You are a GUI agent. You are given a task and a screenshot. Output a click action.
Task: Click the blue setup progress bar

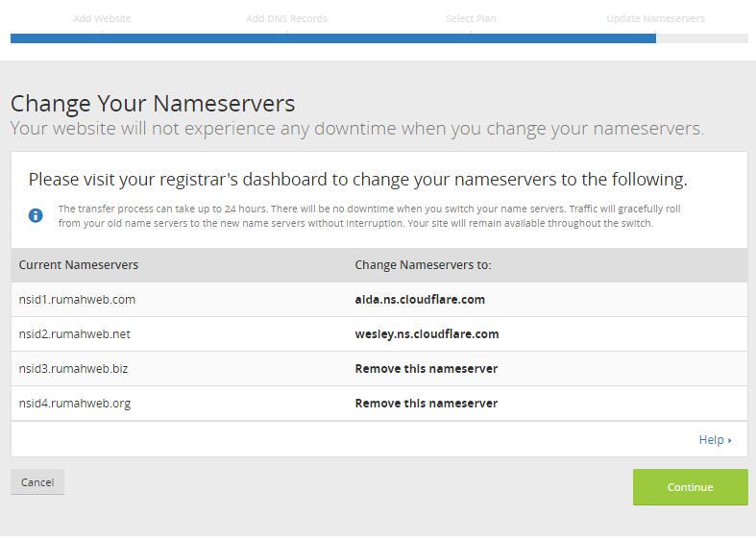click(332, 38)
